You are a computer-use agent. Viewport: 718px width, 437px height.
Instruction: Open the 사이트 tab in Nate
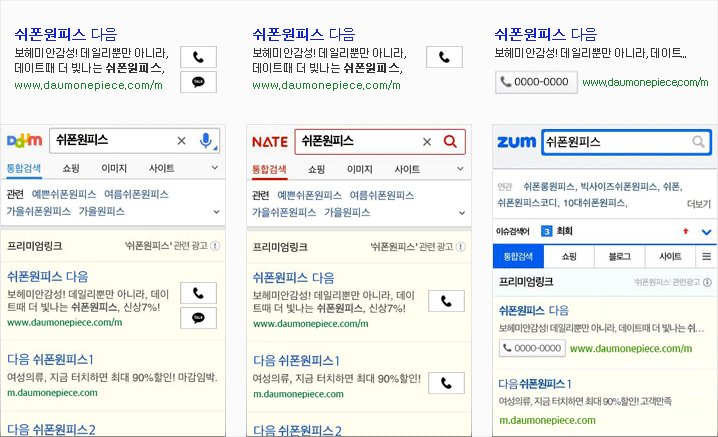[408, 169]
